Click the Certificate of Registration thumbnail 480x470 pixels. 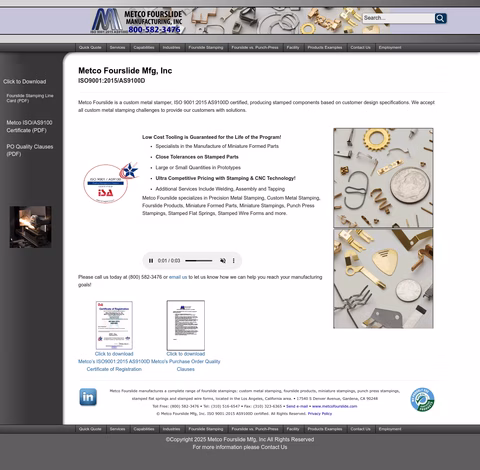click(114, 325)
